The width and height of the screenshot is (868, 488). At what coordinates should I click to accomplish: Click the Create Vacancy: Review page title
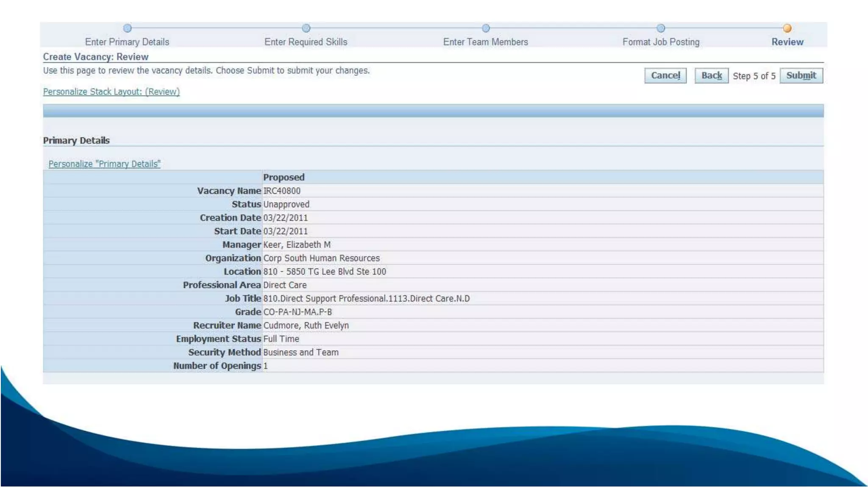pyautogui.click(x=96, y=57)
